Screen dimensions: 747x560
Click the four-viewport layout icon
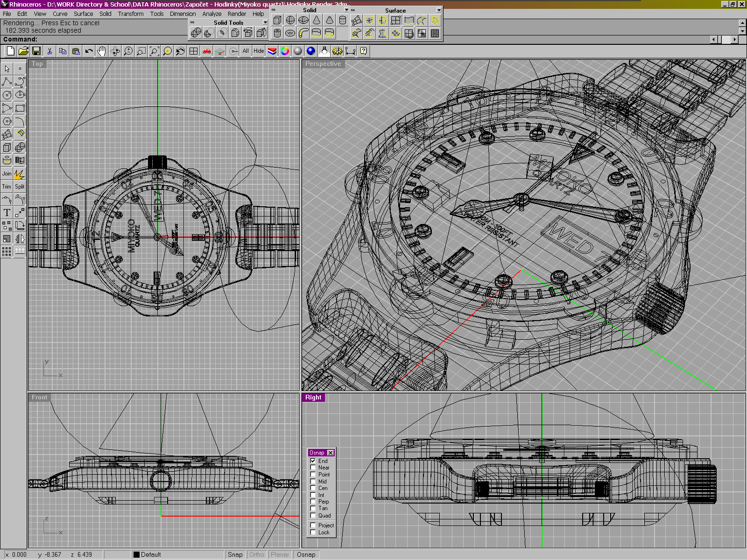click(x=193, y=51)
